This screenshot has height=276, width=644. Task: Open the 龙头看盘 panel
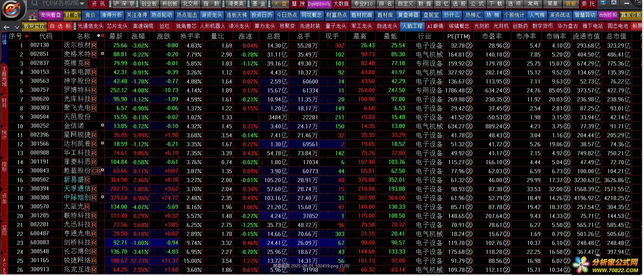coord(50,15)
